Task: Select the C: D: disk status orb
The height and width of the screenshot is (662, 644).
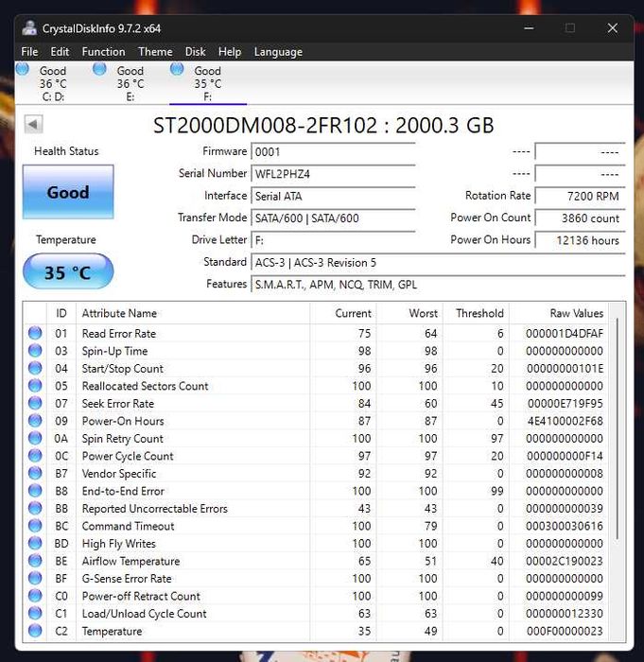Action: coord(23,69)
